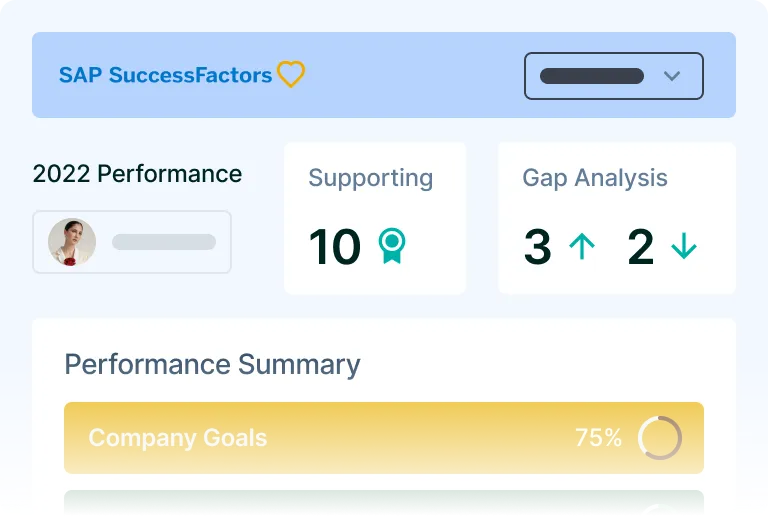
Task: Click the dark placeholder text in header dropdown
Action: point(591,76)
